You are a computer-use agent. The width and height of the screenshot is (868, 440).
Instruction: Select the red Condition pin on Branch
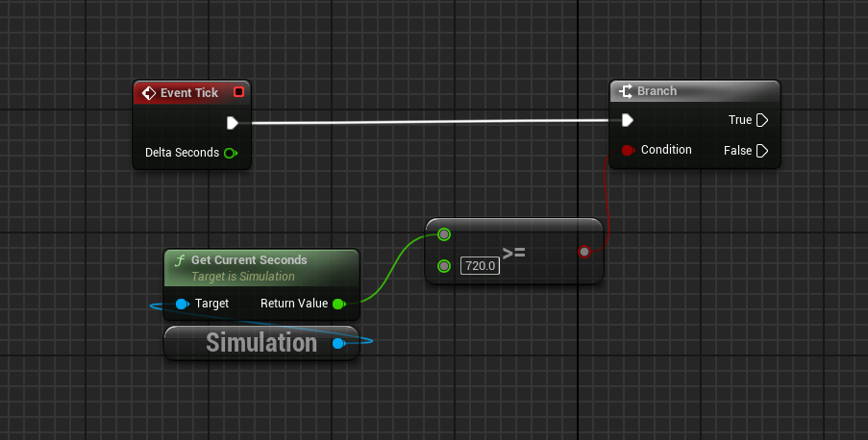[628, 150]
